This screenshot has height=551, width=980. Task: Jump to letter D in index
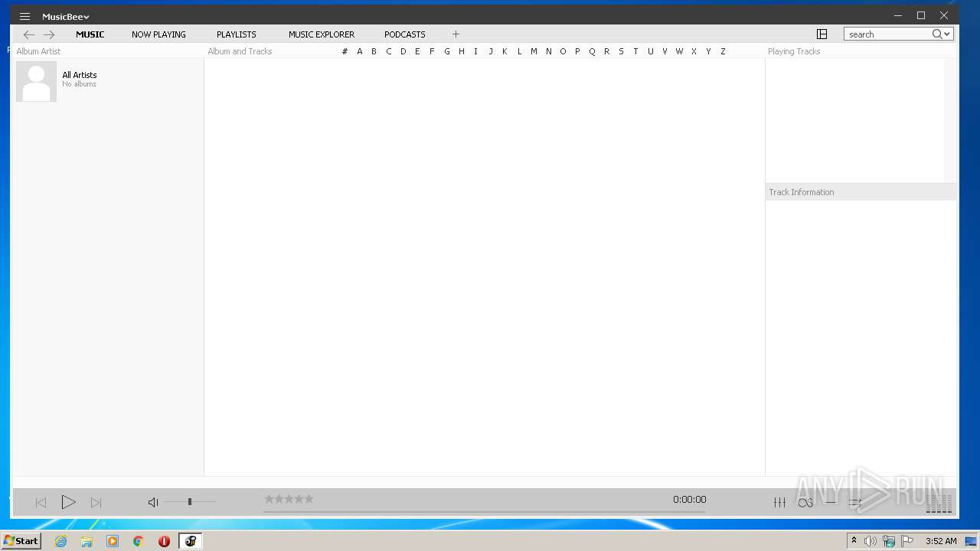click(403, 51)
